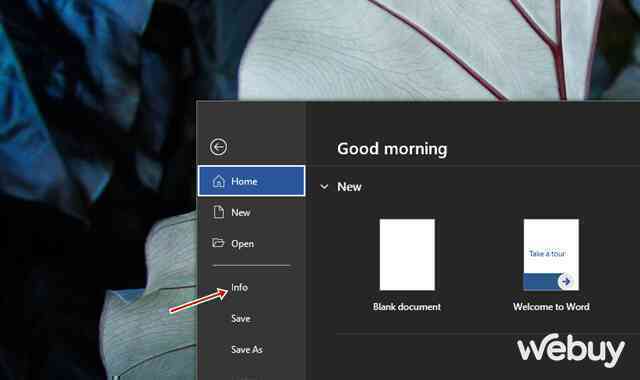Select Save As in the sidebar
Image resolution: width=640 pixels, height=380 pixels.
[x=247, y=350]
